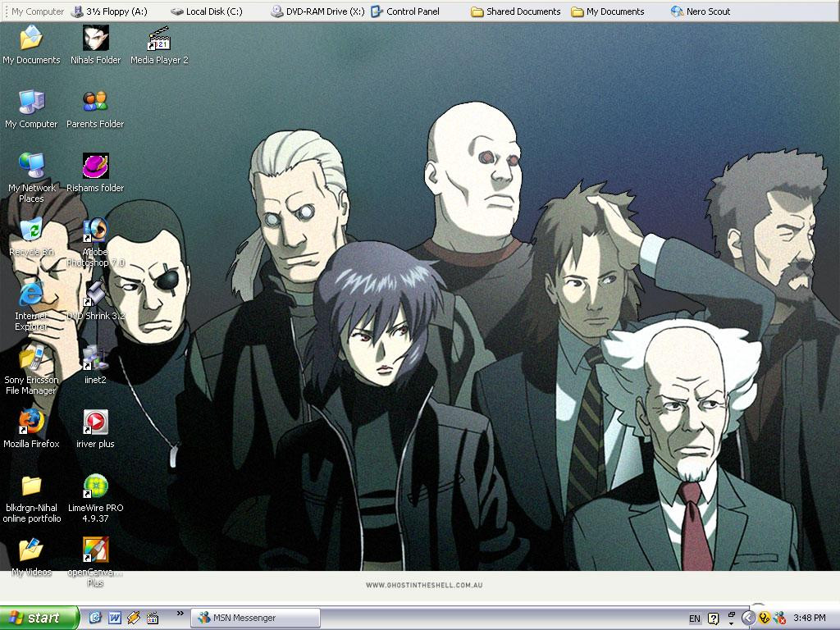The image size is (840, 630).
Task: Click the Start button
Action: 39,618
